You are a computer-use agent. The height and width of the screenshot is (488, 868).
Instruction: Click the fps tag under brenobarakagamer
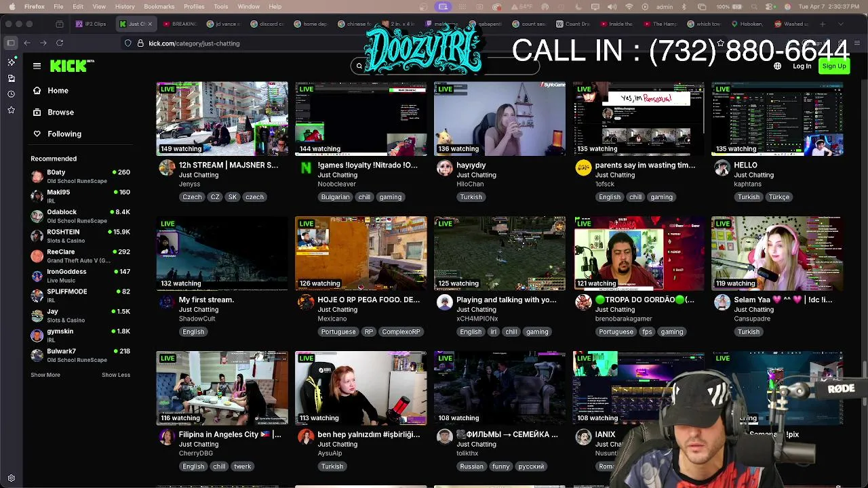point(647,331)
